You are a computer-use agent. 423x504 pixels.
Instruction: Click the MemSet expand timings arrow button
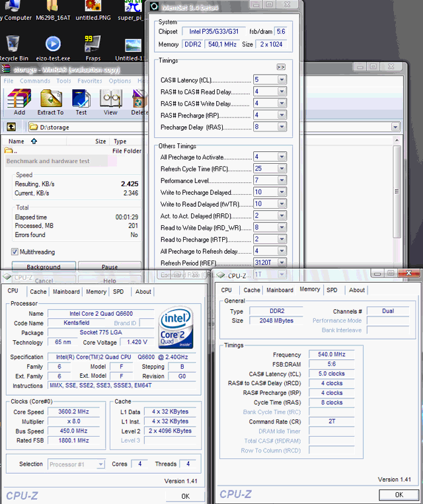tap(281, 67)
